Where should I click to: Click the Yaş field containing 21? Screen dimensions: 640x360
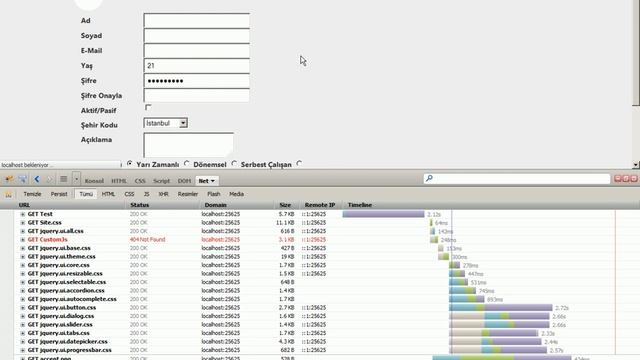[x=196, y=65]
